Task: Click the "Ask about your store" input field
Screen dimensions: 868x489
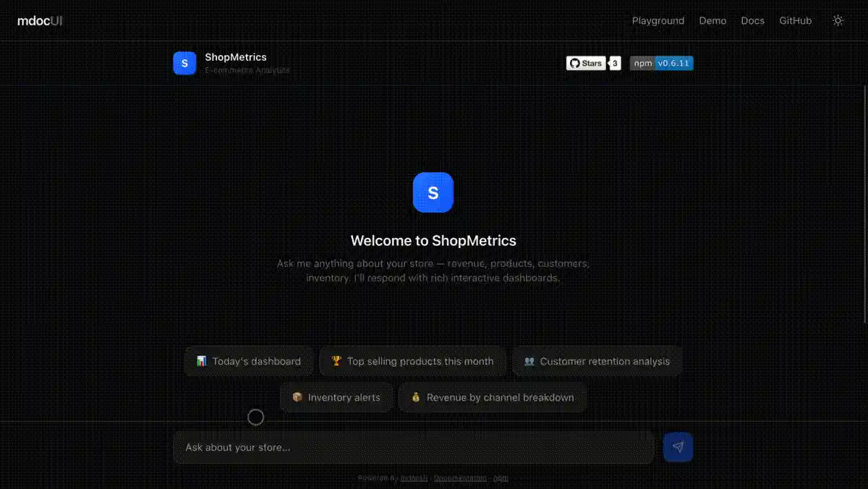Action: (x=412, y=447)
